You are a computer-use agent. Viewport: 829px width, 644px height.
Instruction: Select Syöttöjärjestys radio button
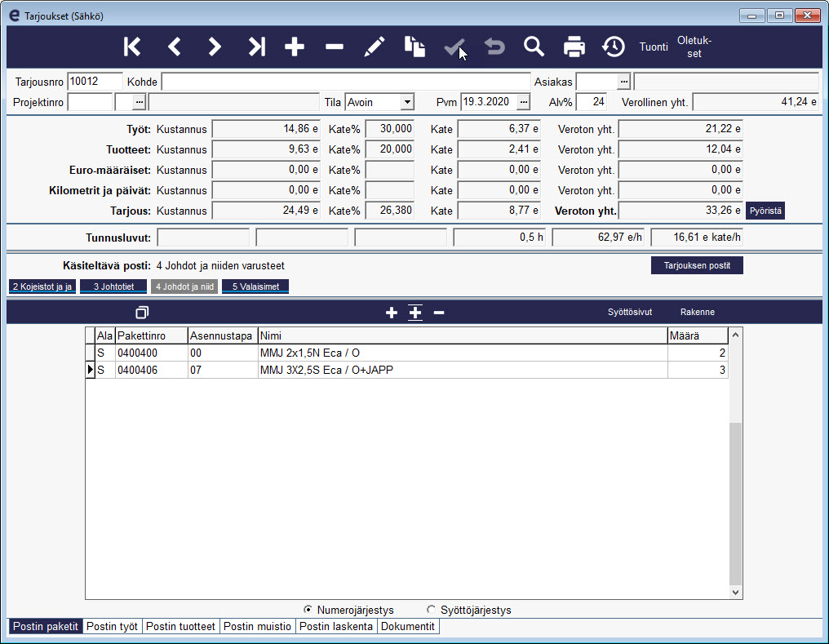(x=431, y=610)
